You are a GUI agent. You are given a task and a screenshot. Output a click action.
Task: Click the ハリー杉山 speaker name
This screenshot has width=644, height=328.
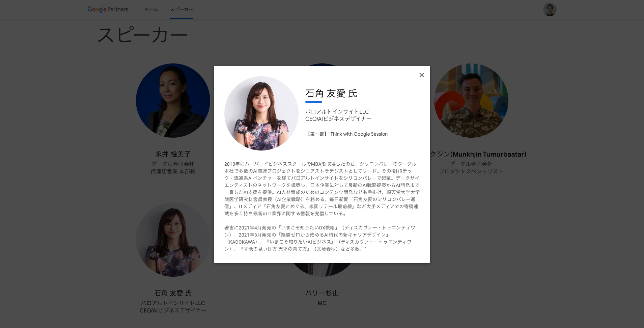pos(322,293)
